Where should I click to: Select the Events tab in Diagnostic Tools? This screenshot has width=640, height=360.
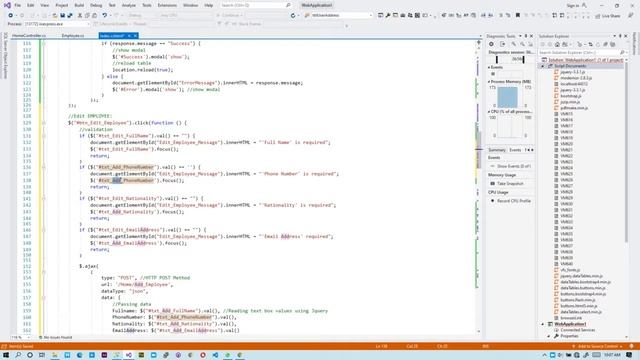pos(515,150)
